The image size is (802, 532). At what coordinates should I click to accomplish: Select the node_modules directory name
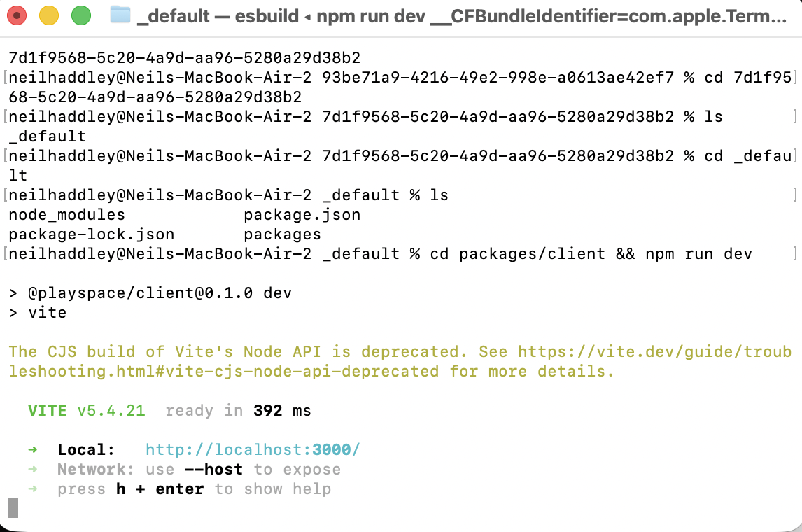66,214
